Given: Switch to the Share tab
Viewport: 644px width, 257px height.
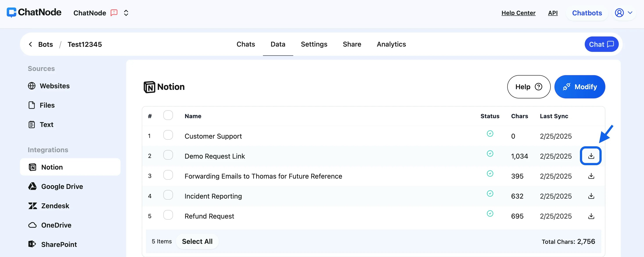Looking at the screenshot, I should pos(352,44).
